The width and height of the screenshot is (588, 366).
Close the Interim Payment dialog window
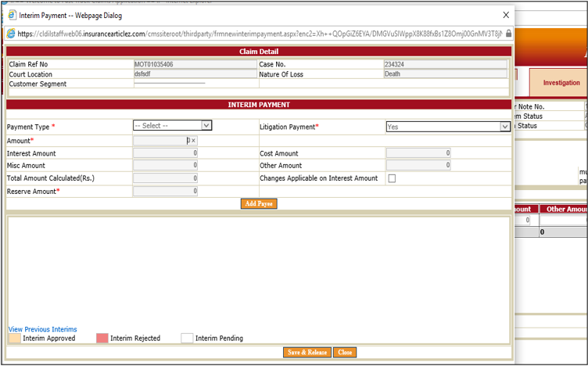505,15
